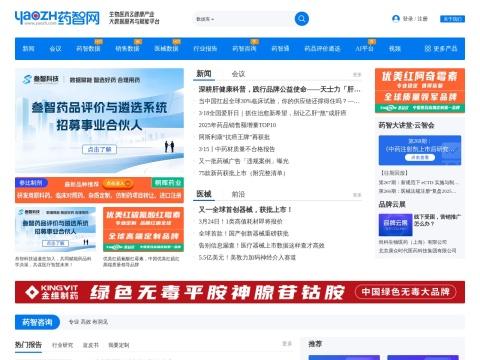Expand the 更多产品 menu
The width and height of the screenshot is (480, 360).
[441, 49]
